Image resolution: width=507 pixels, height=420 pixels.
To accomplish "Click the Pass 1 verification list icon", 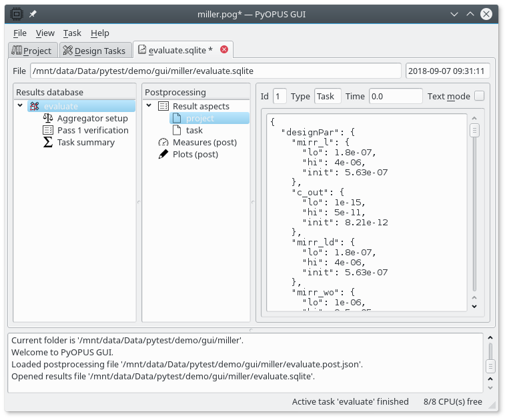I will 48,130.
